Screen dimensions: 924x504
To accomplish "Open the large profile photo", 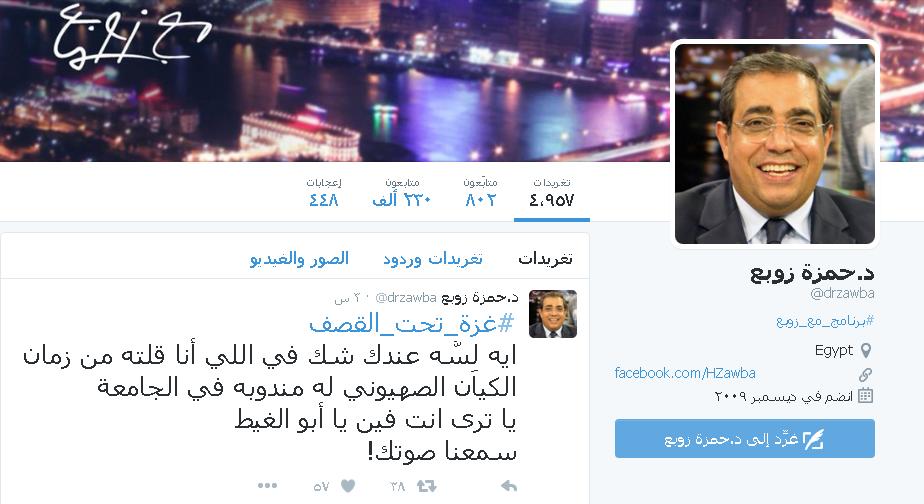I will pos(774,144).
